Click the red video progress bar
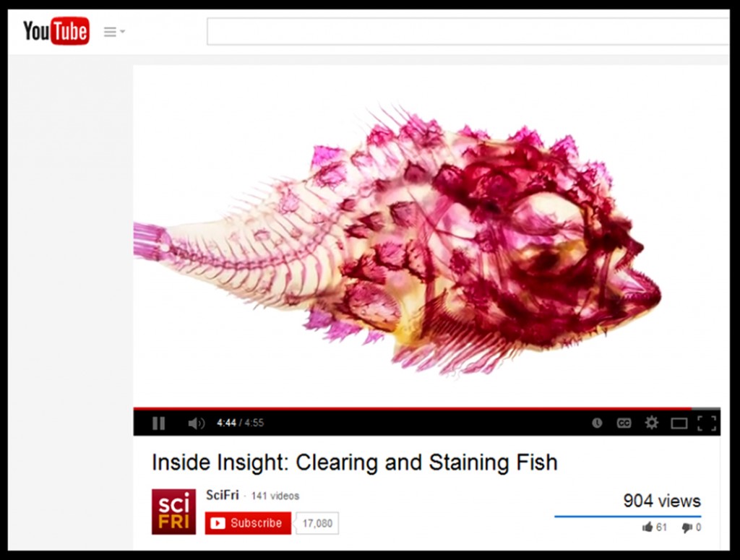 413,408
